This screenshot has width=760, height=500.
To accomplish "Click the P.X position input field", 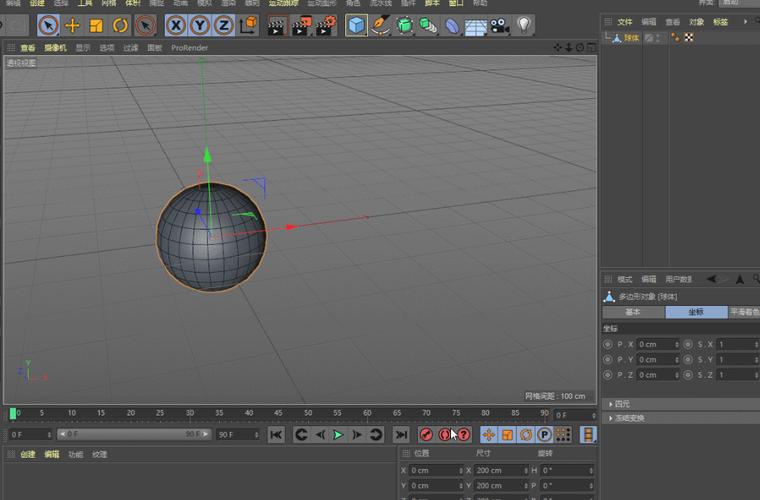I will point(657,344).
